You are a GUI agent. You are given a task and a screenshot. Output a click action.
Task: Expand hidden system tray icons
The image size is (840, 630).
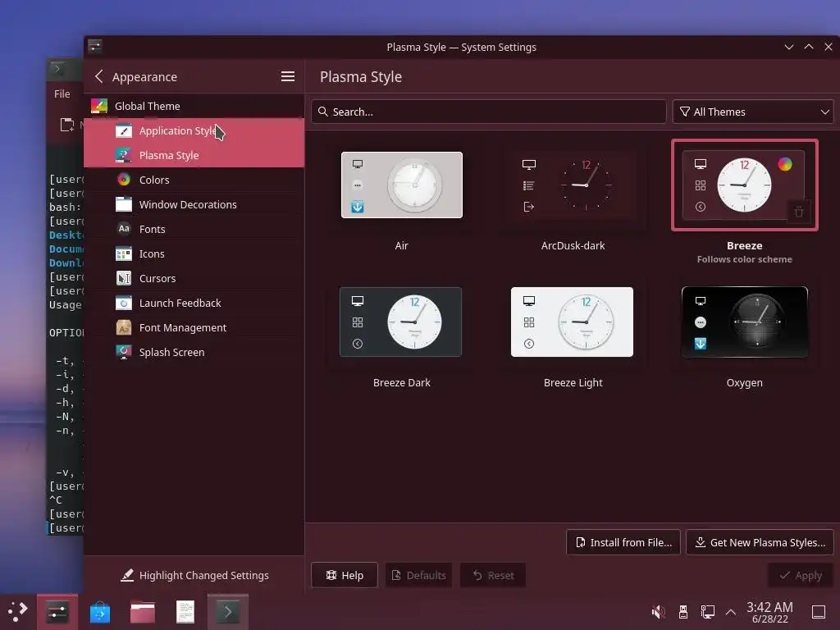(731, 612)
